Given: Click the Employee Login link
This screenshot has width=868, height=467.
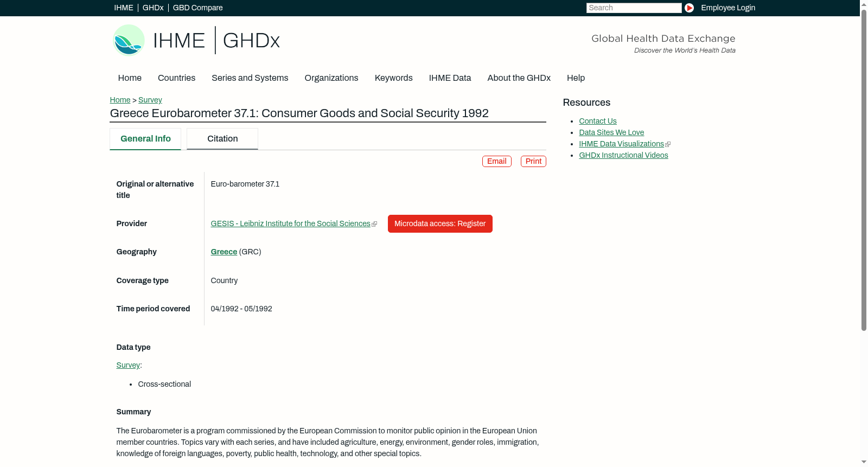Looking at the screenshot, I should (728, 8).
